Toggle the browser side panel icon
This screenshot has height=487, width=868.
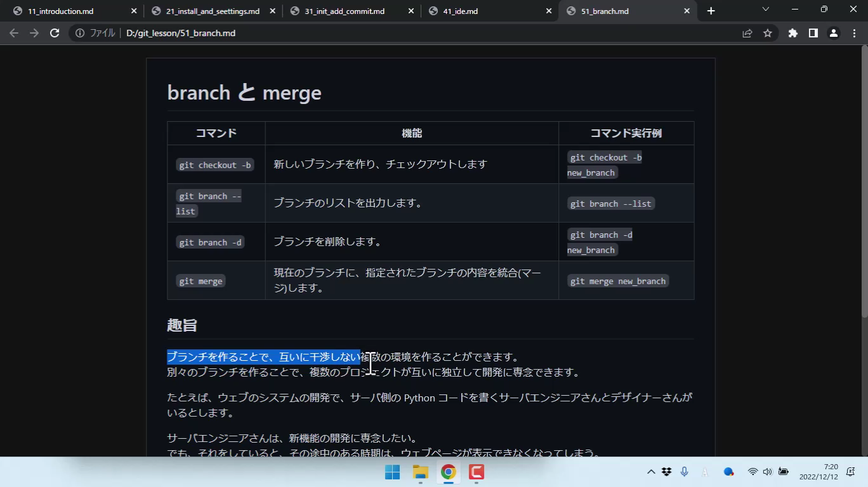coord(813,33)
